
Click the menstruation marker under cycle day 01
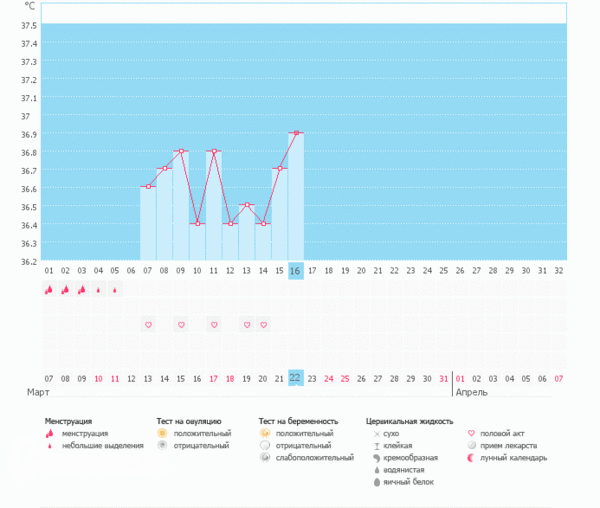tap(49, 291)
